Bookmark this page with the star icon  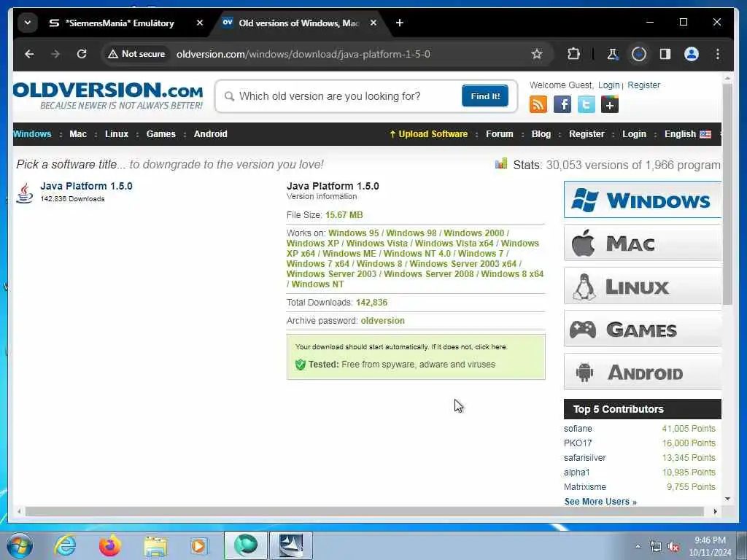pos(537,54)
